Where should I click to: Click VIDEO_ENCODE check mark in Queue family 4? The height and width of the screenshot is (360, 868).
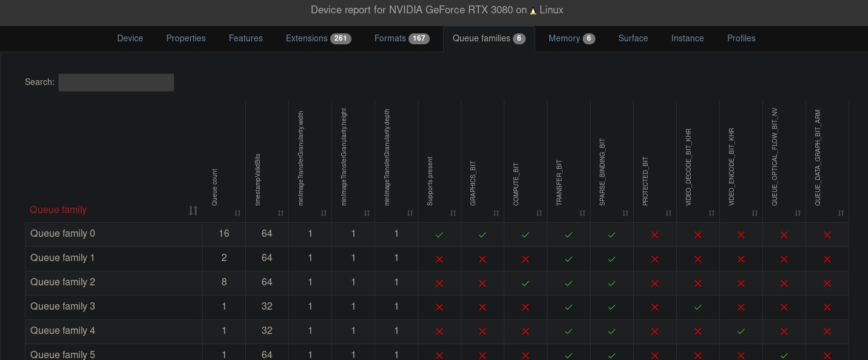(x=741, y=331)
